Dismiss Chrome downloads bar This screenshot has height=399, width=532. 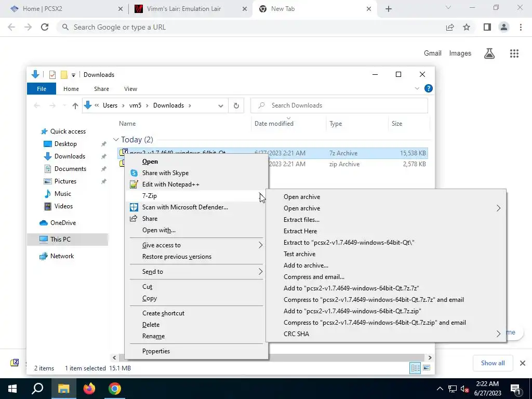[523, 363]
